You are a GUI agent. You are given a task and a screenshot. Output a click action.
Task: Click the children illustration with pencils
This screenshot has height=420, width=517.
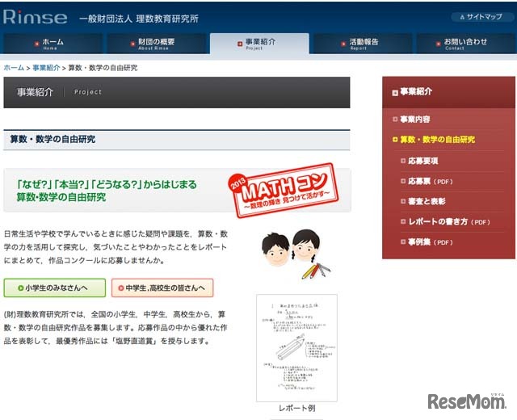tap(296, 254)
